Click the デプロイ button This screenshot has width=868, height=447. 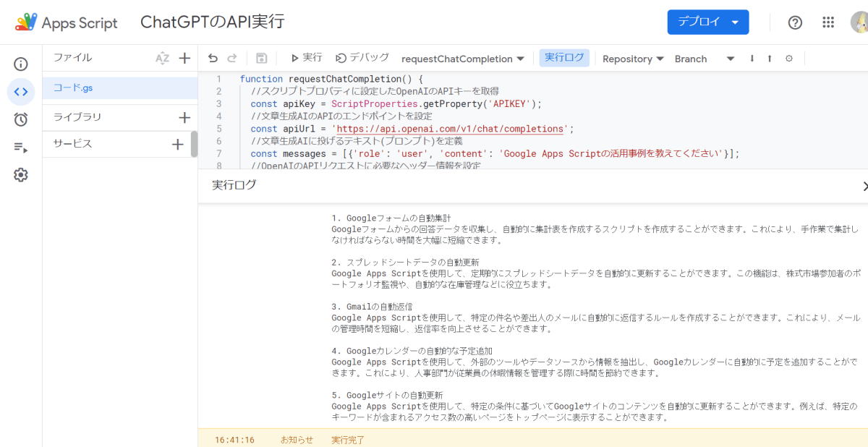707,22
